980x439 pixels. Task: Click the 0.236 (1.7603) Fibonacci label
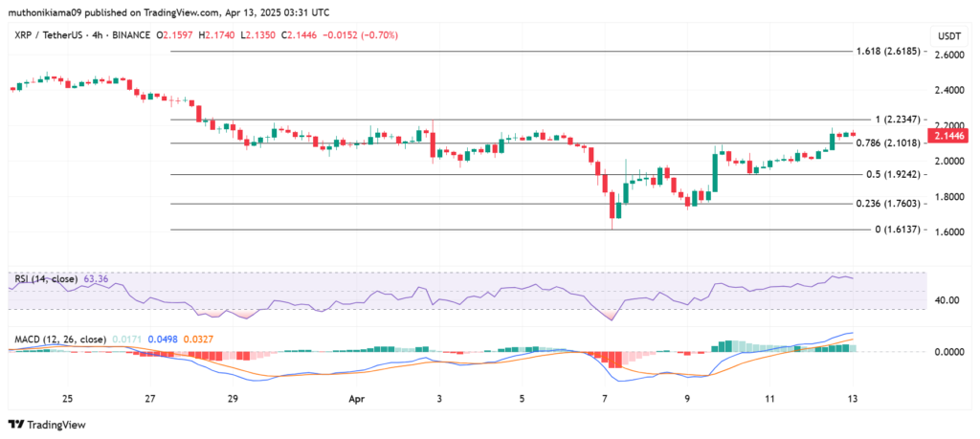[x=889, y=204]
